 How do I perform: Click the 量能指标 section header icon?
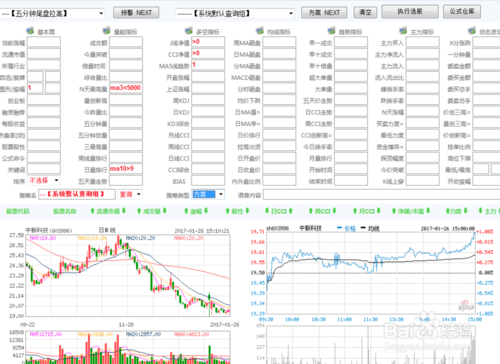coord(106,31)
